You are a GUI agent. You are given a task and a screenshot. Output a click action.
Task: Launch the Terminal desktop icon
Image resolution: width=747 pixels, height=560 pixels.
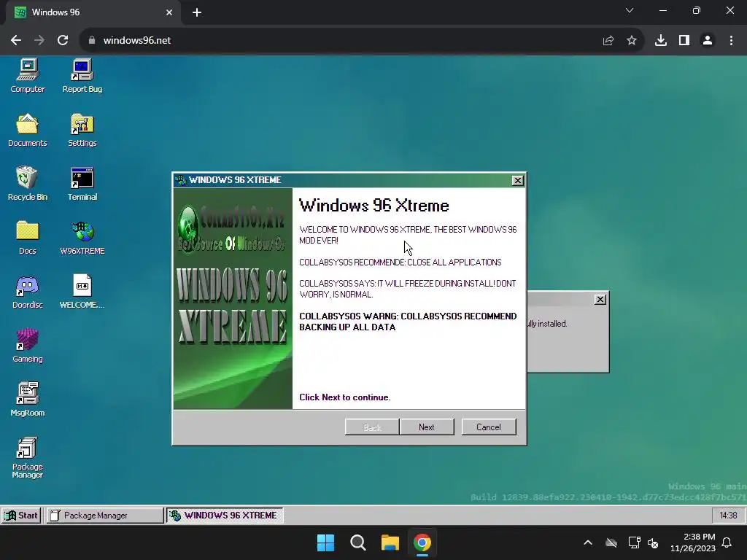(82, 184)
